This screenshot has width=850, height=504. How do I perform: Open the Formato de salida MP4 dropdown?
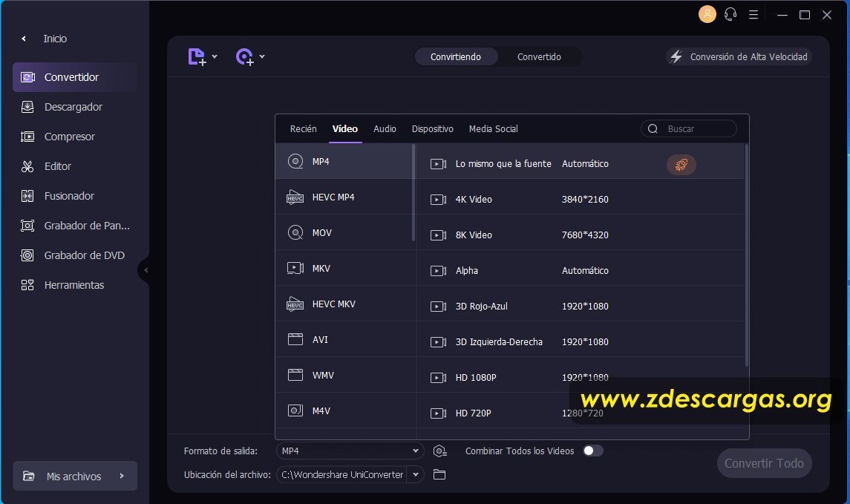[350, 451]
